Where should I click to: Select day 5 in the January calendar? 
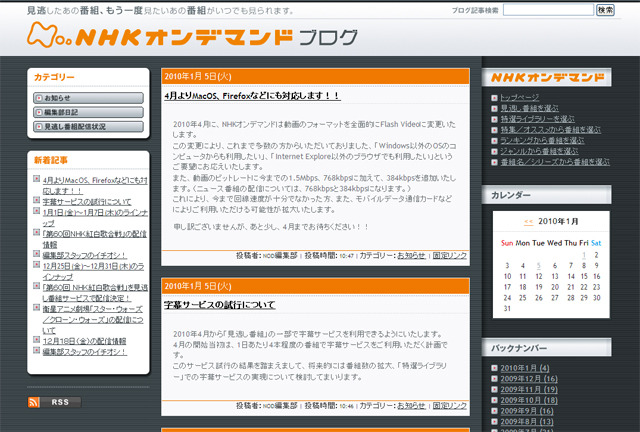tap(539, 266)
